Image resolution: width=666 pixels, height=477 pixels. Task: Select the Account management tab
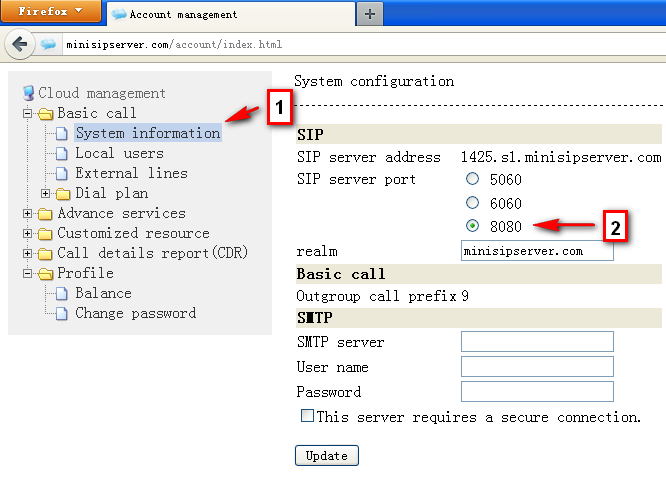231,14
